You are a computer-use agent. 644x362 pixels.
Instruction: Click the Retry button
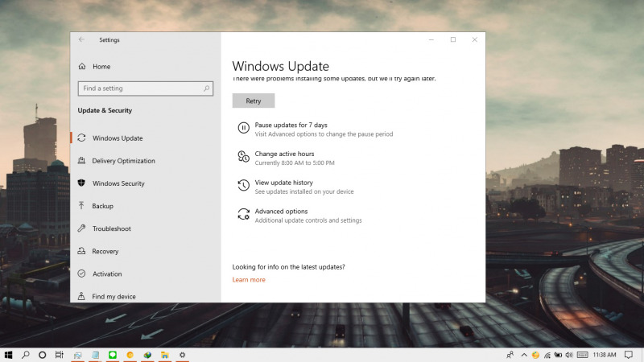254,101
